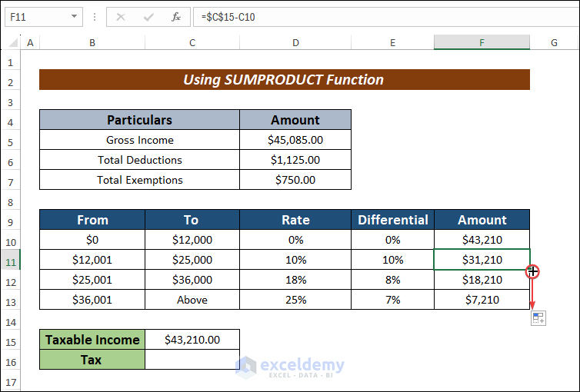Viewport: 580px width, 392px height.
Task: Select the green 'Tax' label cell
Action: 92,360
